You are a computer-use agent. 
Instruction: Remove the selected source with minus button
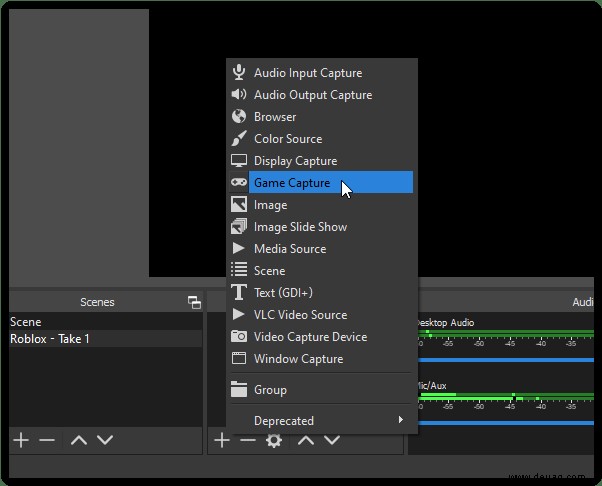pos(248,440)
